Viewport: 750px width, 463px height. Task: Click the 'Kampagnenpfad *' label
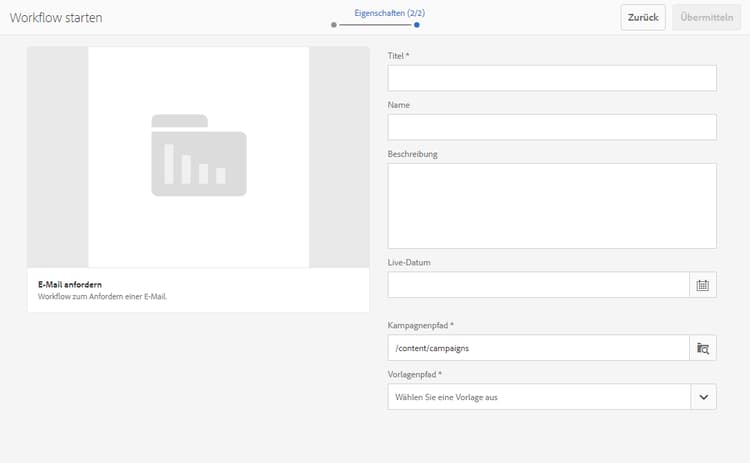pos(420,325)
